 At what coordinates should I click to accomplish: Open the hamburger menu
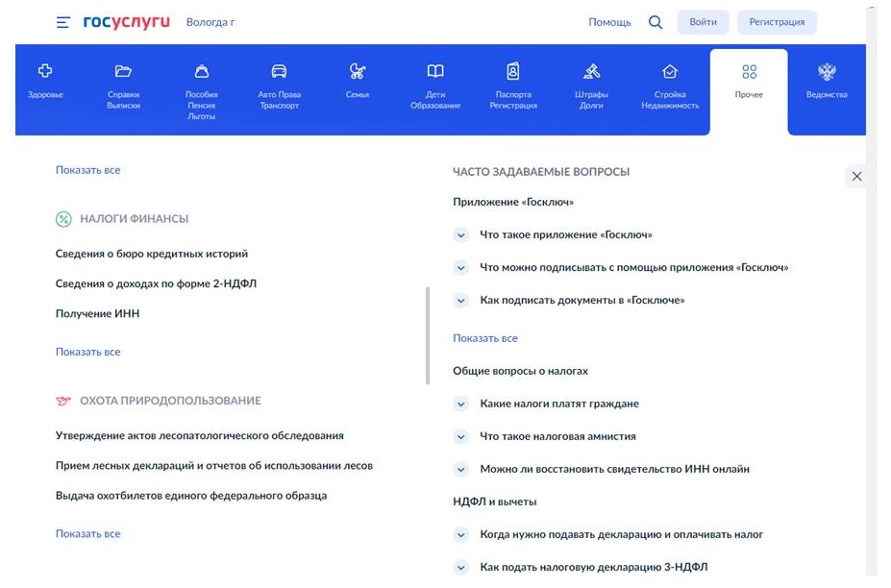[62, 21]
